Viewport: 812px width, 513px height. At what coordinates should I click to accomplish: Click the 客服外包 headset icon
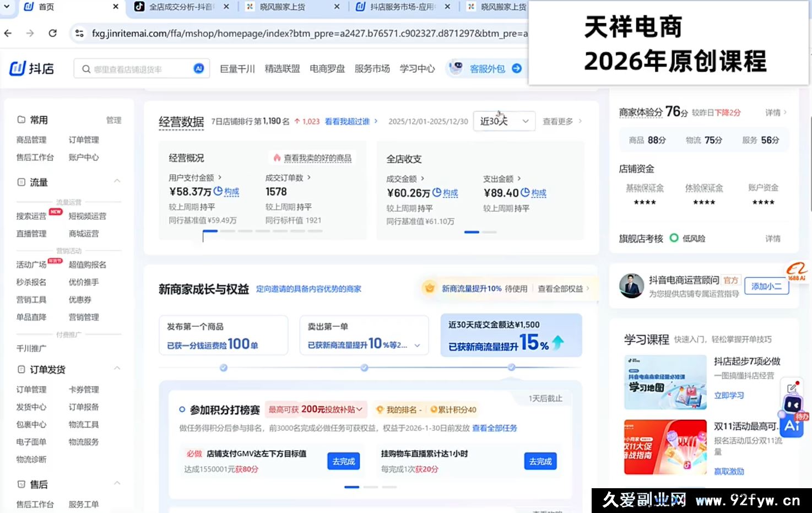coord(456,68)
